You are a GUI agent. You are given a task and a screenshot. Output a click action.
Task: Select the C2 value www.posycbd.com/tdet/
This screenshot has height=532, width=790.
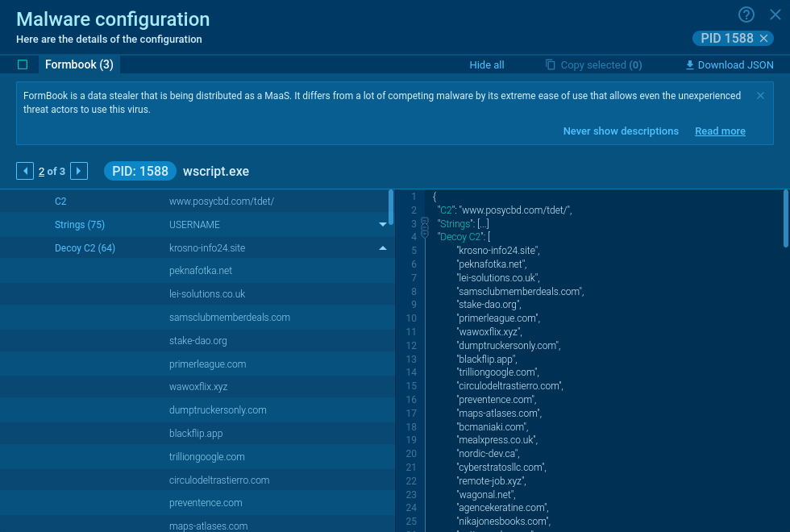(222, 202)
